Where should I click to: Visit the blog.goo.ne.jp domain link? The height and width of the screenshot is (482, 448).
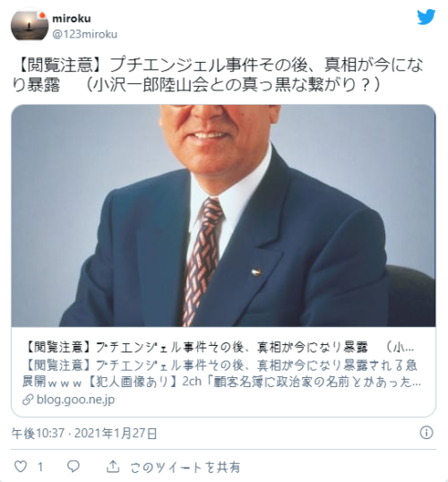[x=75, y=400]
